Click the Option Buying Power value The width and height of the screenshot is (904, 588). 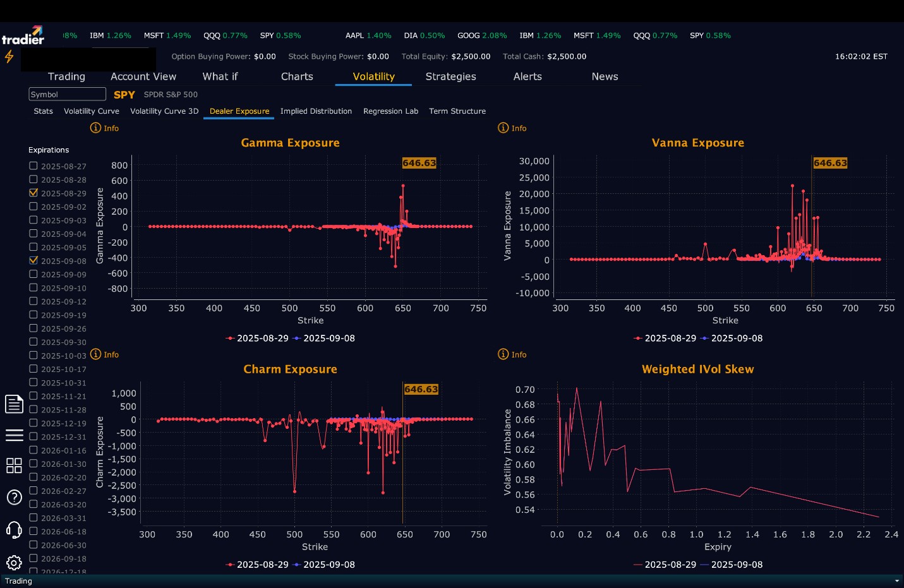pyautogui.click(x=265, y=56)
